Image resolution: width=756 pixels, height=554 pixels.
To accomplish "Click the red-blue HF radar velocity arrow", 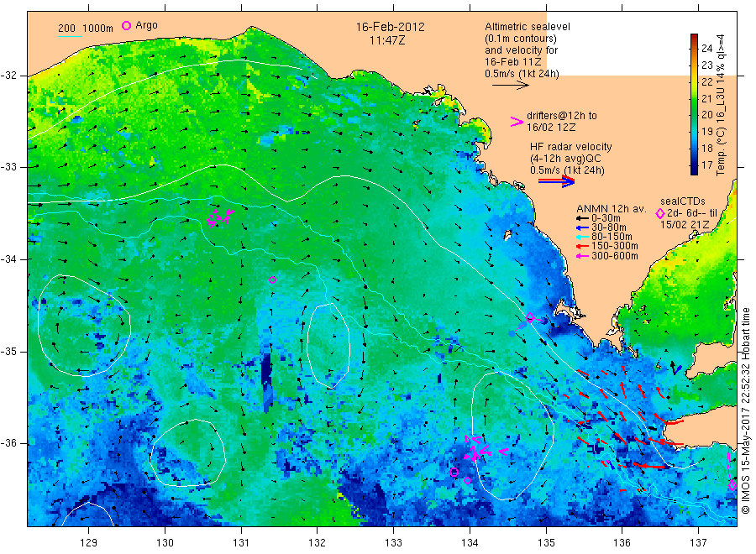I will 556,181.
